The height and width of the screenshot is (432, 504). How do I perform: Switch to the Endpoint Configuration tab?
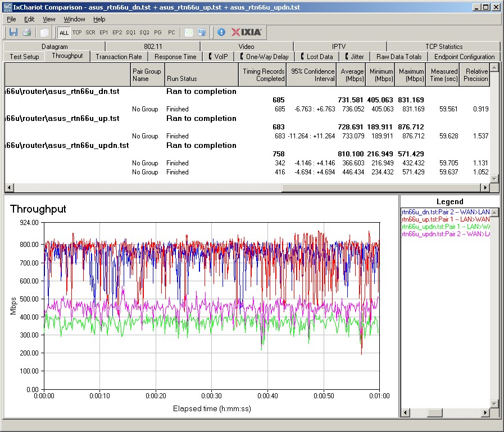[x=465, y=57]
